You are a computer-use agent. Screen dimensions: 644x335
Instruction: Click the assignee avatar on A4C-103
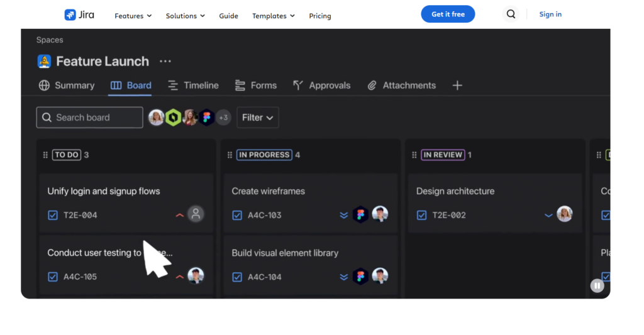pyautogui.click(x=380, y=214)
